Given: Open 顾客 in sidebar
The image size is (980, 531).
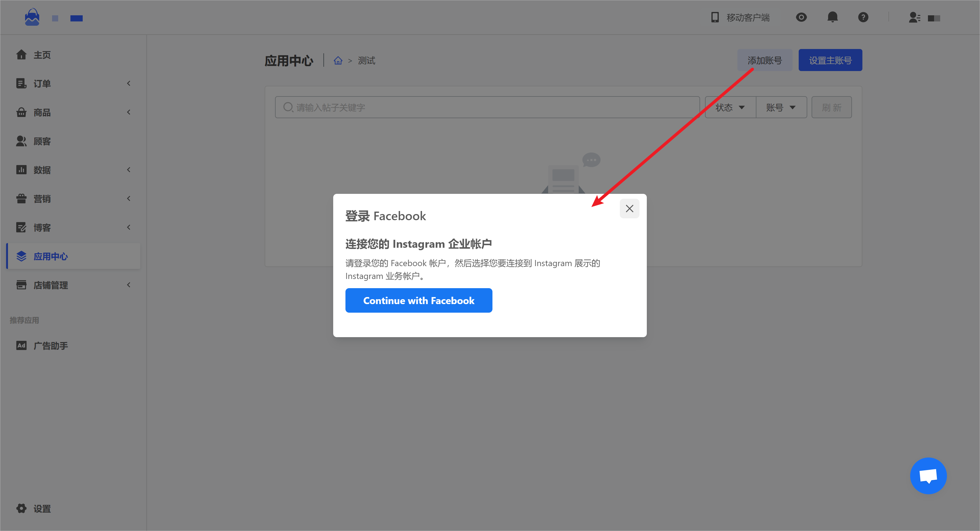Looking at the screenshot, I should (x=73, y=141).
